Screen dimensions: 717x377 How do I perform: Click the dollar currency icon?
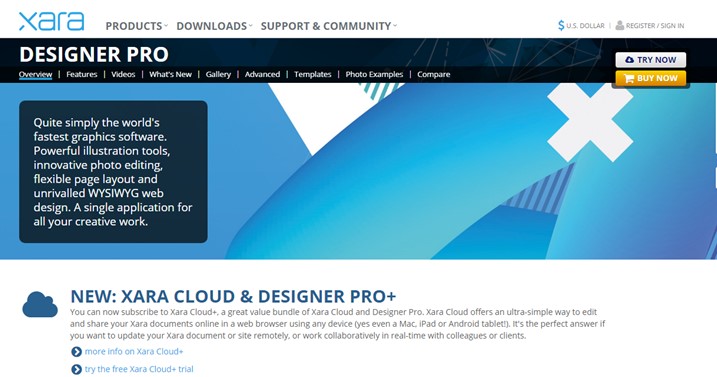[x=561, y=26]
